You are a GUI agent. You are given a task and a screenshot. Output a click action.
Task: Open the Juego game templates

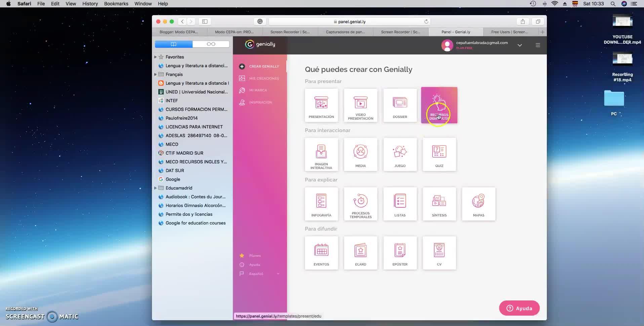pos(400,155)
